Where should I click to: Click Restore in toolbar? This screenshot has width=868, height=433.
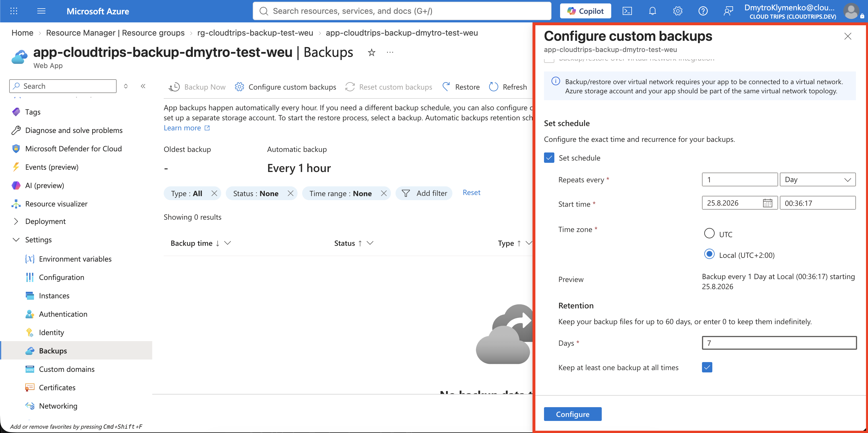[x=461, y=87]
